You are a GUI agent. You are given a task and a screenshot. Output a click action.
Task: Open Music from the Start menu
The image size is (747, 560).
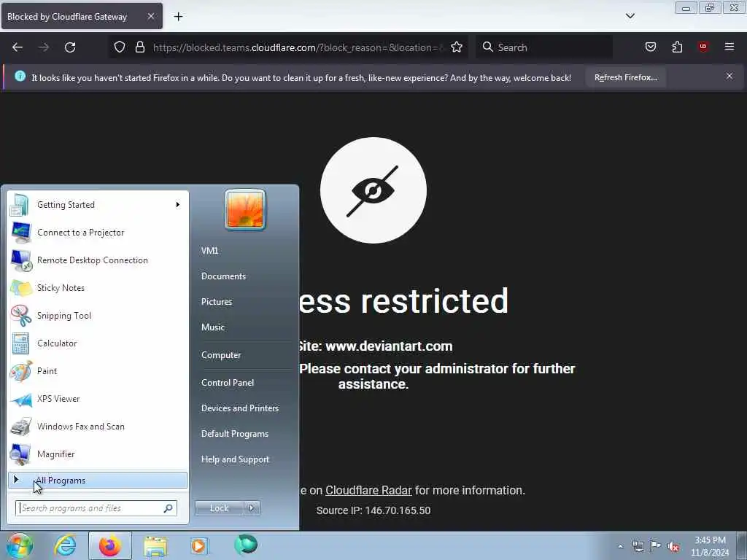coord(213,327)
